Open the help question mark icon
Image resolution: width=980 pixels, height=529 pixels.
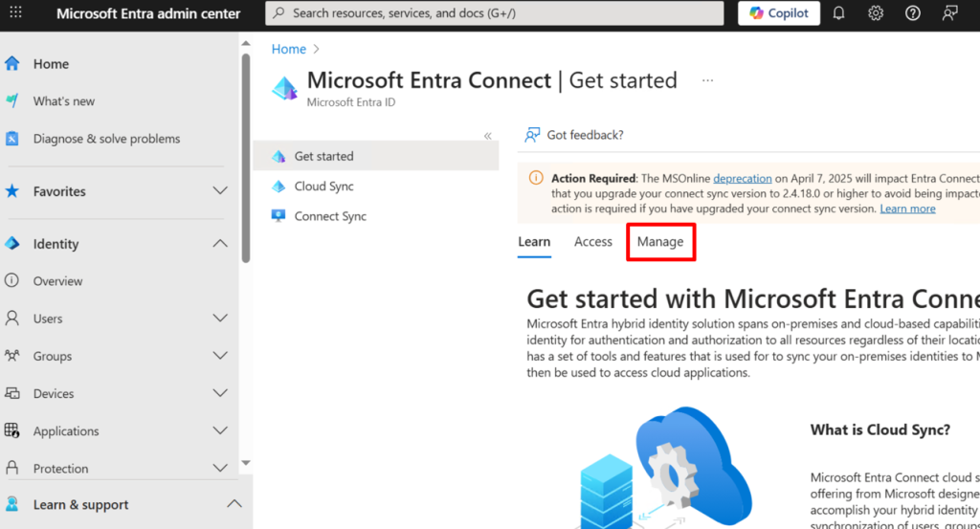point(912,13)
